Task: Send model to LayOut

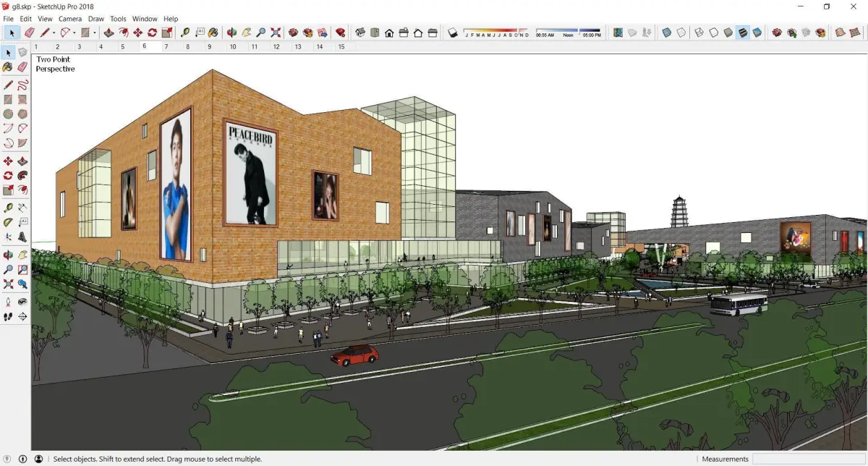Action: [322, 33]
